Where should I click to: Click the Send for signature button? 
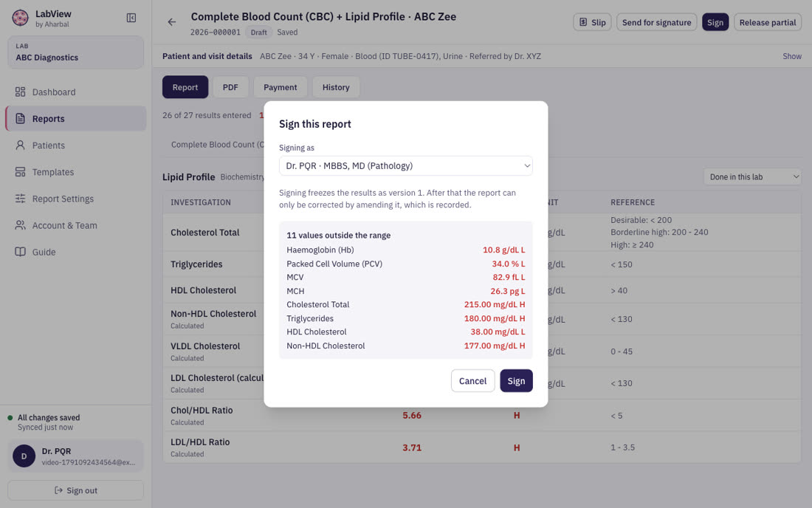[656, 22]
